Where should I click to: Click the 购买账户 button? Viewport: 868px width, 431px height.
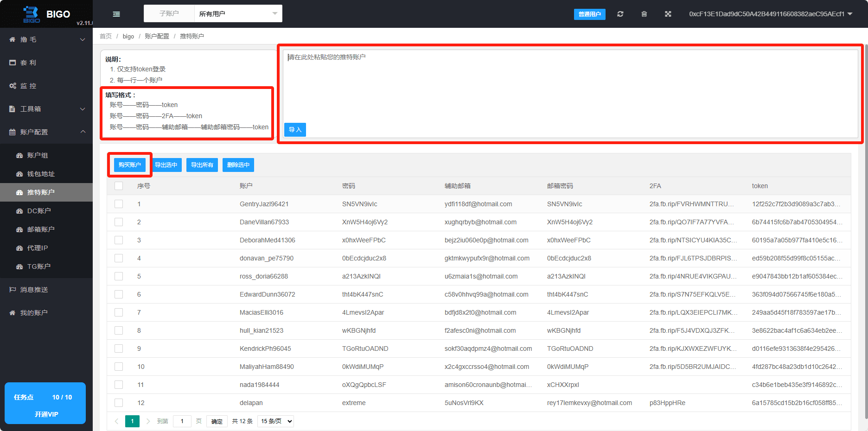tap(130, 165)
